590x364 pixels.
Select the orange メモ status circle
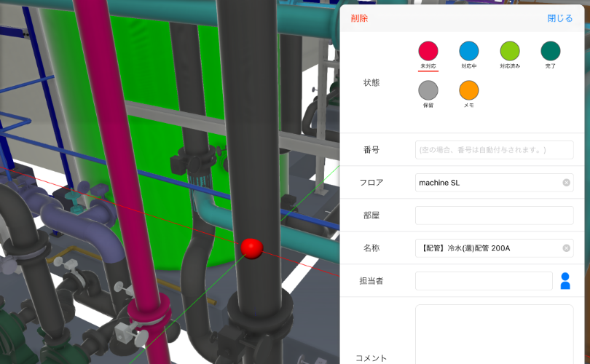[x=469, y=90]
